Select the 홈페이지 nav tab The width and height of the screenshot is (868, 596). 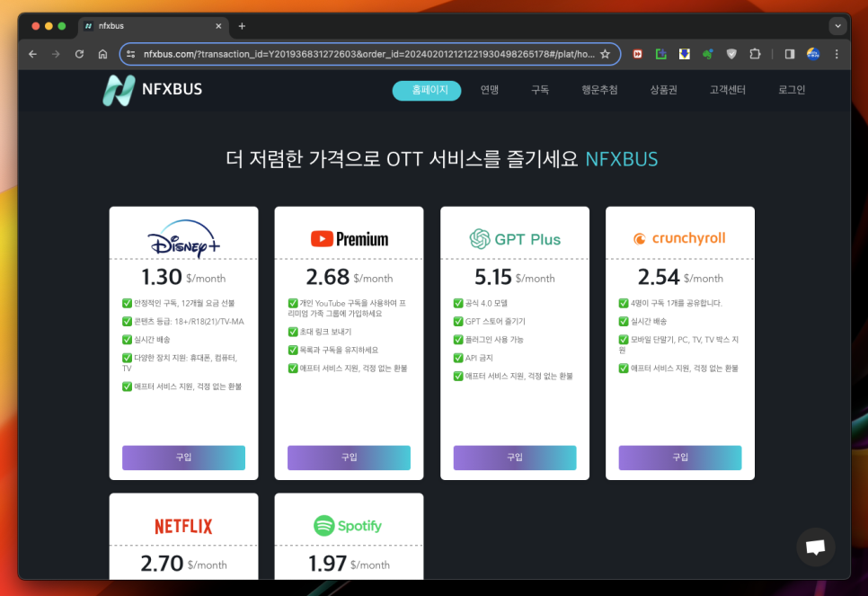tap(427, 90)
